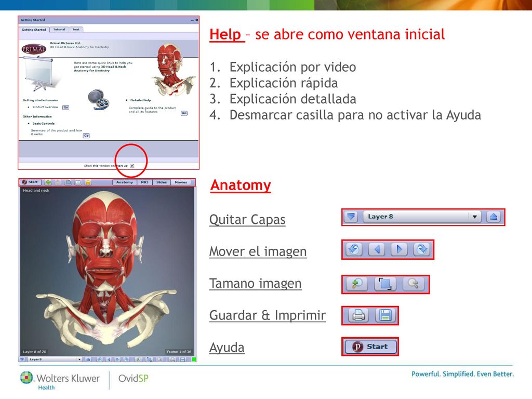Viewport: 532px width, 399px height.
Task: Click the layer-down arrow in the enlarged layer control
Action: click(351, 217)
